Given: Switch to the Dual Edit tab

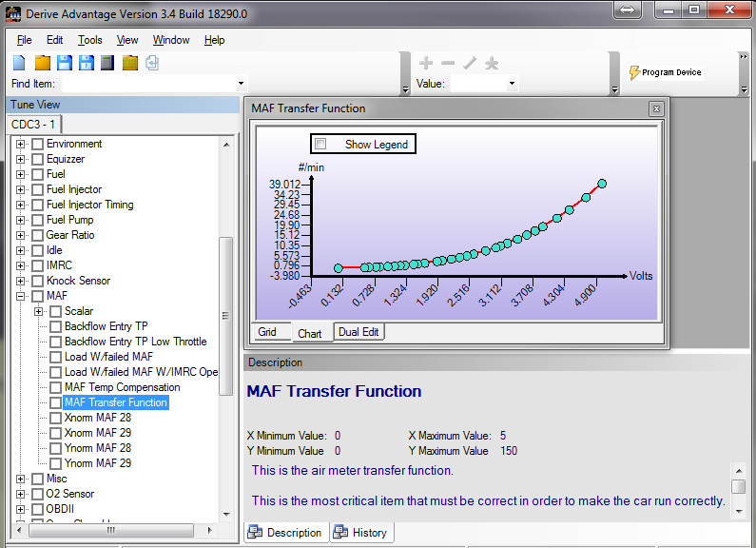Looking at the screenshot, I should tap(359, 332).
